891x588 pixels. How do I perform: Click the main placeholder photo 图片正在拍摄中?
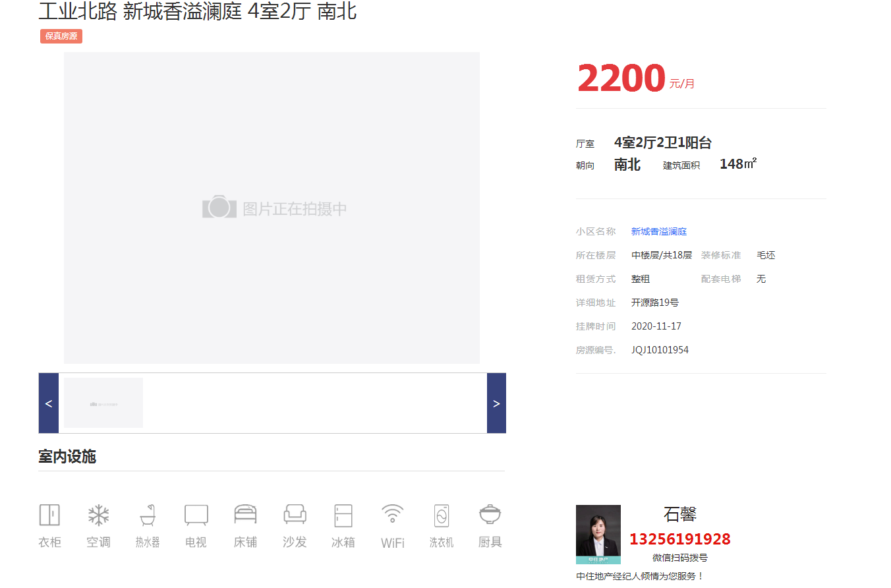272,208
